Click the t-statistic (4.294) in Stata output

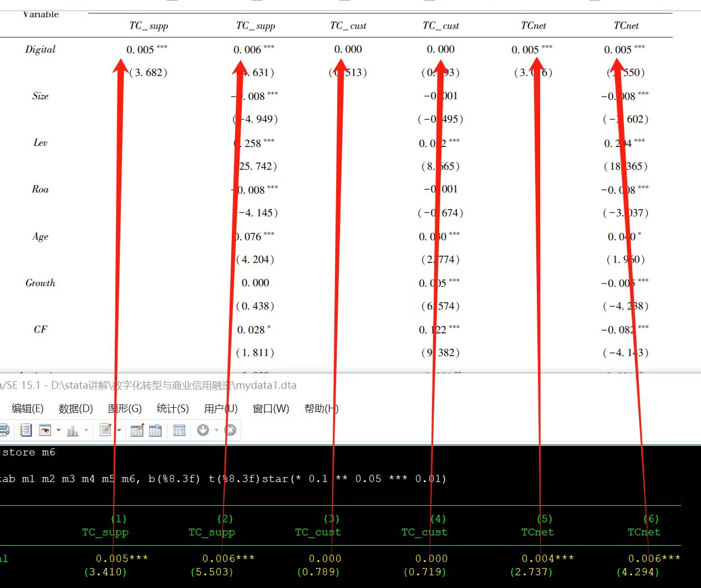(638, 572)
